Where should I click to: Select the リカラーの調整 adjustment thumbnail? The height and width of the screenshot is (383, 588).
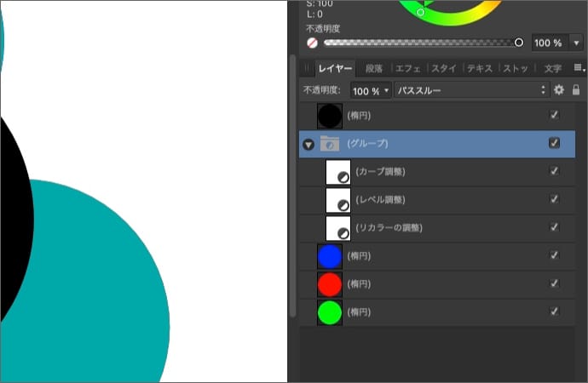click(x=338, y=227)
